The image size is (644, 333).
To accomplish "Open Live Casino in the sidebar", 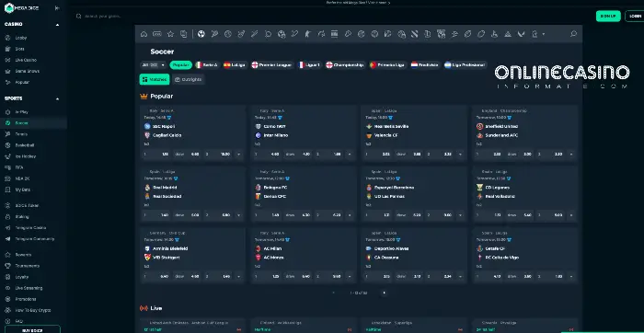I will 26,60.
